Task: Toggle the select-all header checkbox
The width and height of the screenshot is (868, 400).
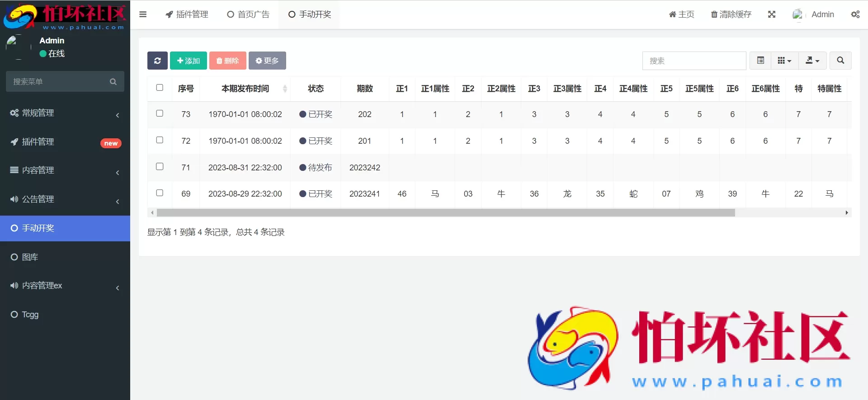Action: point(160,88)
